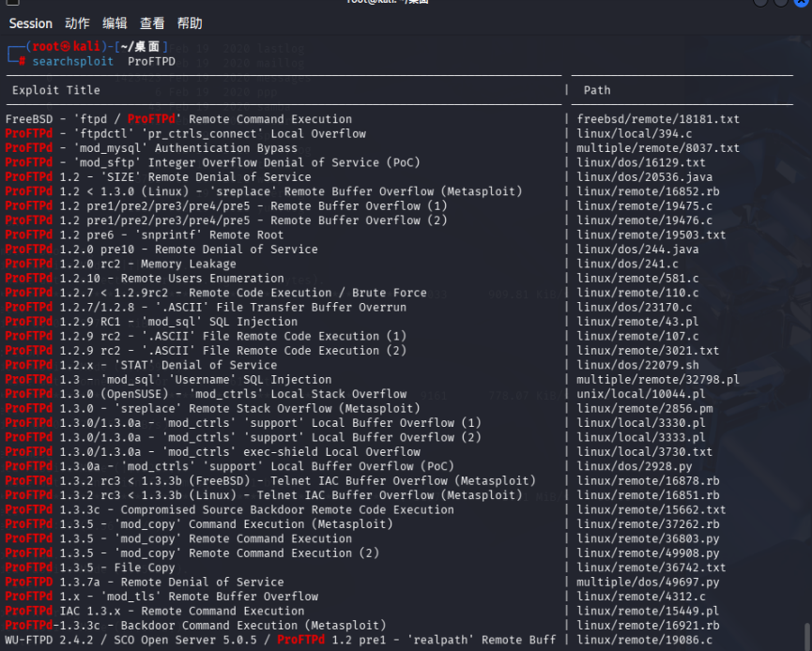Select path linux/remote/110.c
The width and height of the screenshot is (812, 651).
point(638,293)
